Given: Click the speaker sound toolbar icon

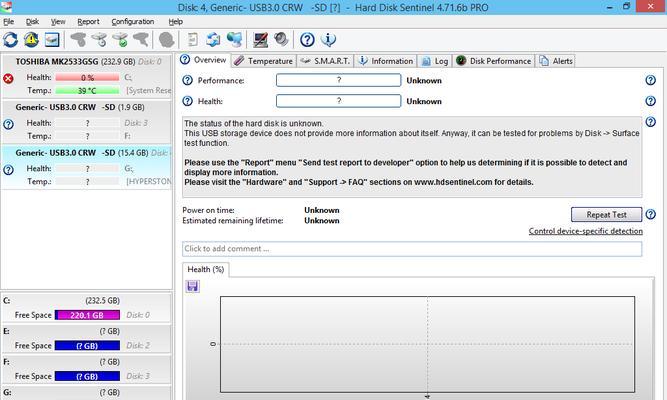Looking at the screenshot, I should [x=281, y=40].
